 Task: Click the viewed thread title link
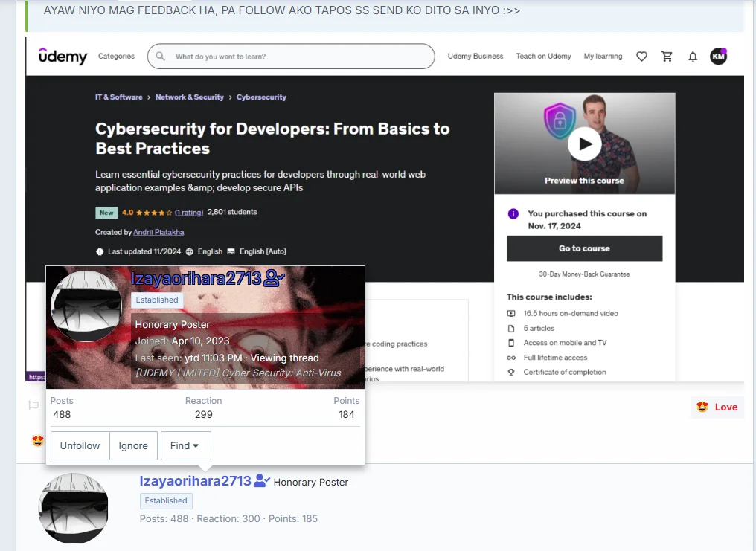pos(238,373)
